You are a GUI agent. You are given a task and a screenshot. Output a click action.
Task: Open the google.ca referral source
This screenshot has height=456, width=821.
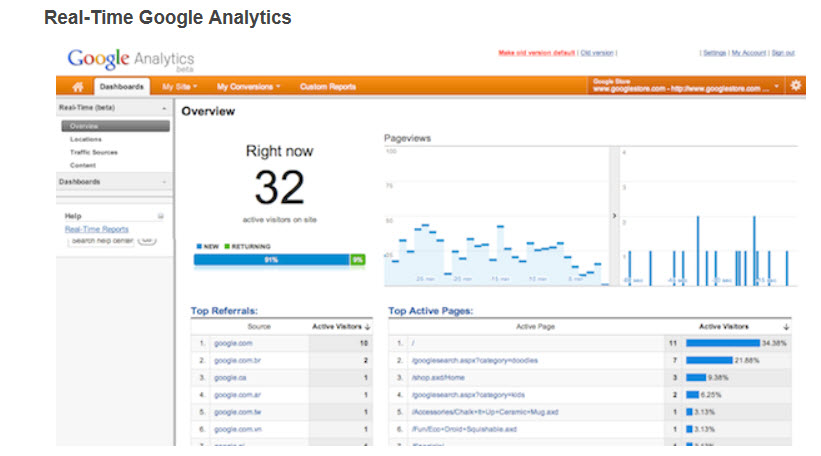tap(230, 378)
